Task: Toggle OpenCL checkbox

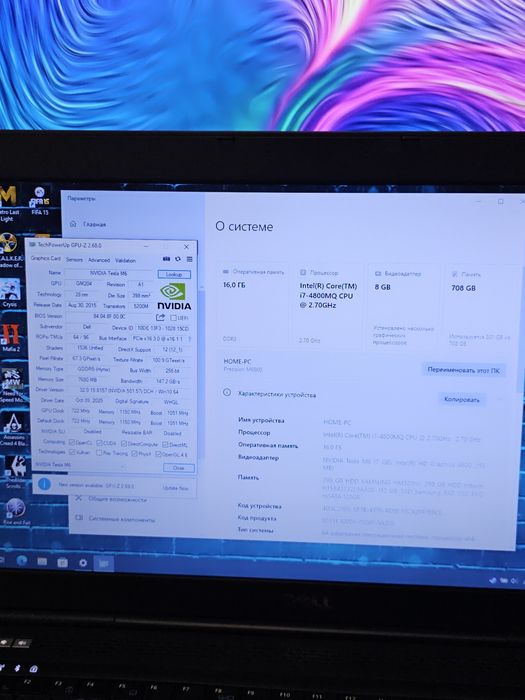Action: [72, 442]
